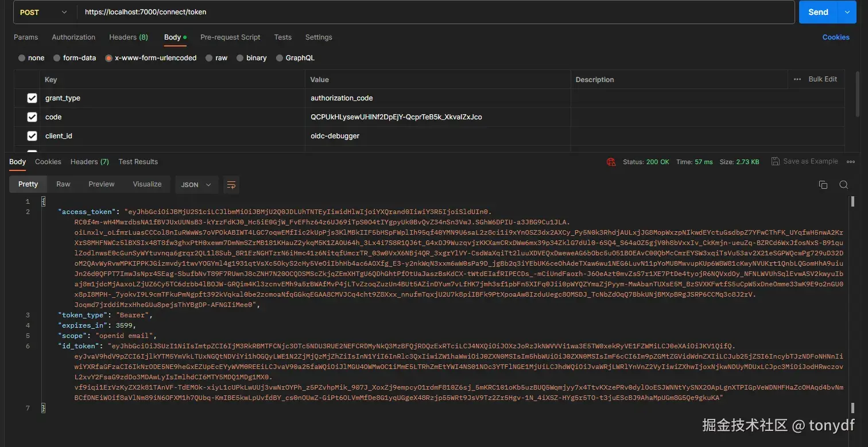Click the Status 200 OK text

pyautogui.click(x=646, y=162)
